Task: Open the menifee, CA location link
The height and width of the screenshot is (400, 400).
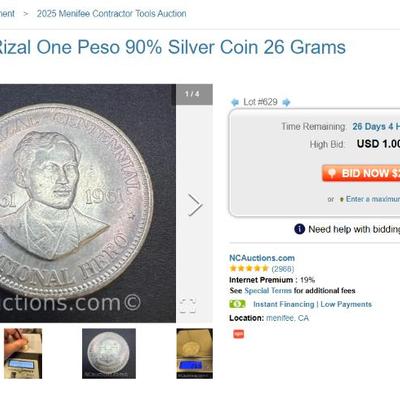Action: pyautogui.click(x=287, y=318)
